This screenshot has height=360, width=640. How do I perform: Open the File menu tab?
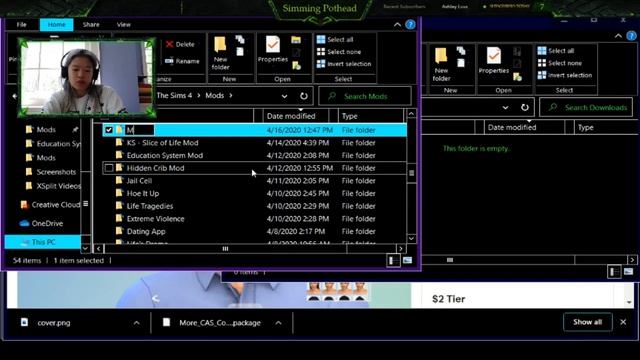coord(22,24)
